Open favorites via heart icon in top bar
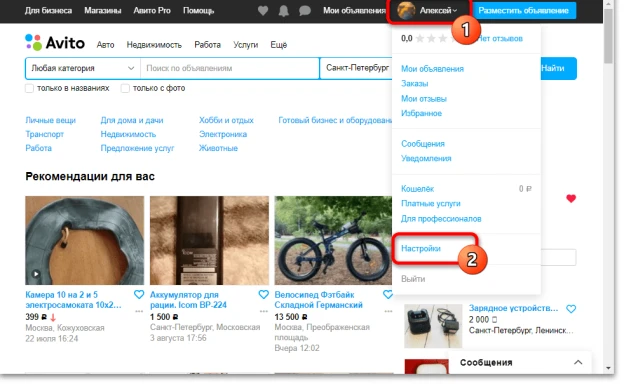624x384 pixels. coord(263,11)
